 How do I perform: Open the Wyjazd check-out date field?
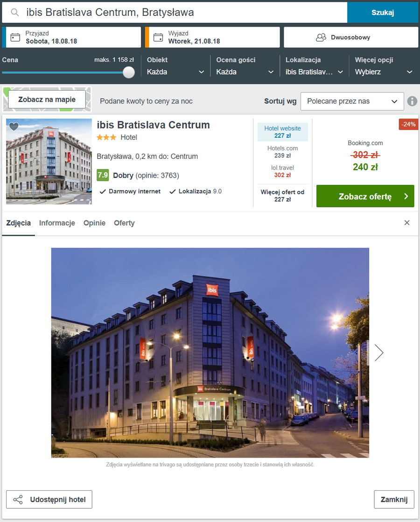(213, 37)
